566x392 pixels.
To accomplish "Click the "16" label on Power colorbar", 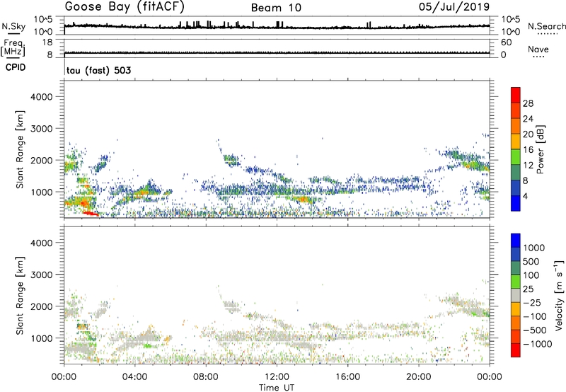I will pyautogui.click(x=528, y=150).
